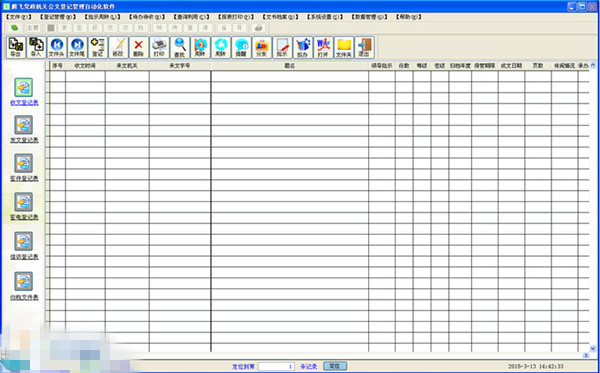Click the 定位 button in status bar
Image resolution: width=600 pixels, height=373 pixels.
pyautogui.click(x=335, y=366)
